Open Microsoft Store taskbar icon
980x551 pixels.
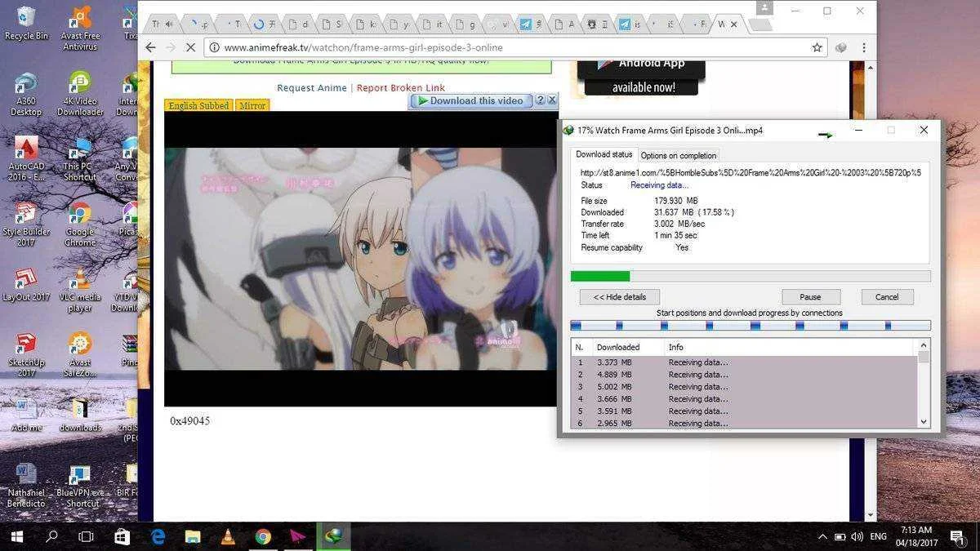122,536
